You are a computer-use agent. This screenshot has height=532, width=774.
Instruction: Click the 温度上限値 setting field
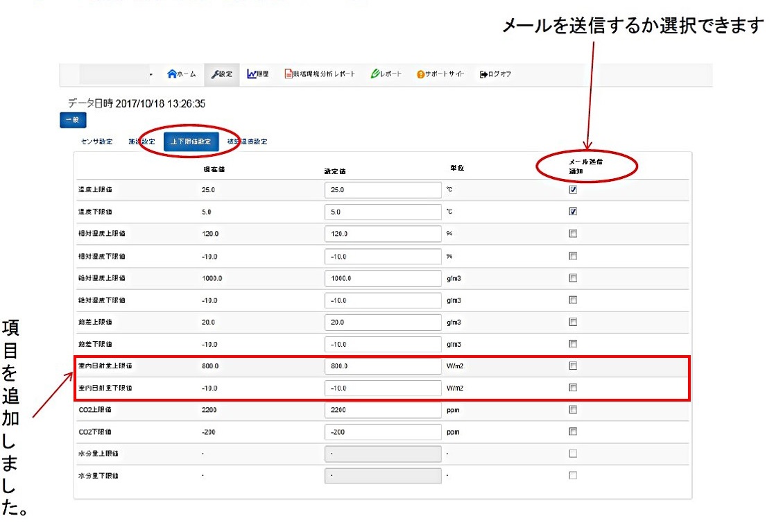[383, 190]
